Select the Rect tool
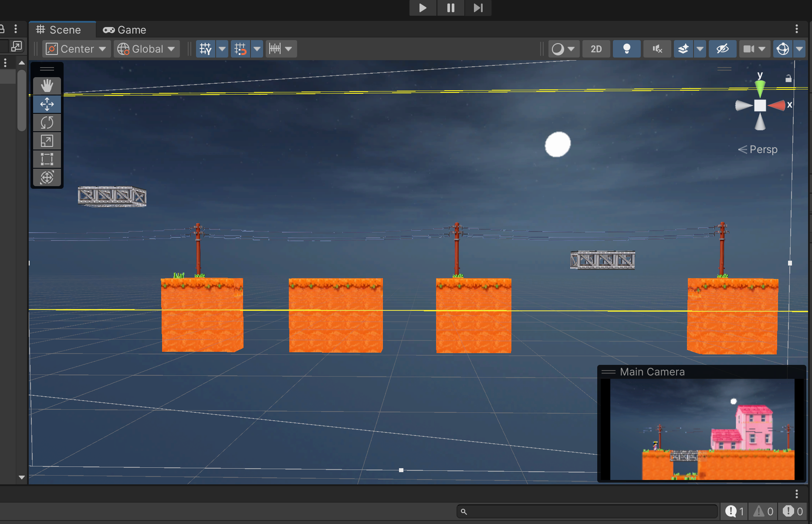Image resolution: width=812 pixels, height=524 pixels. [47, 159]
